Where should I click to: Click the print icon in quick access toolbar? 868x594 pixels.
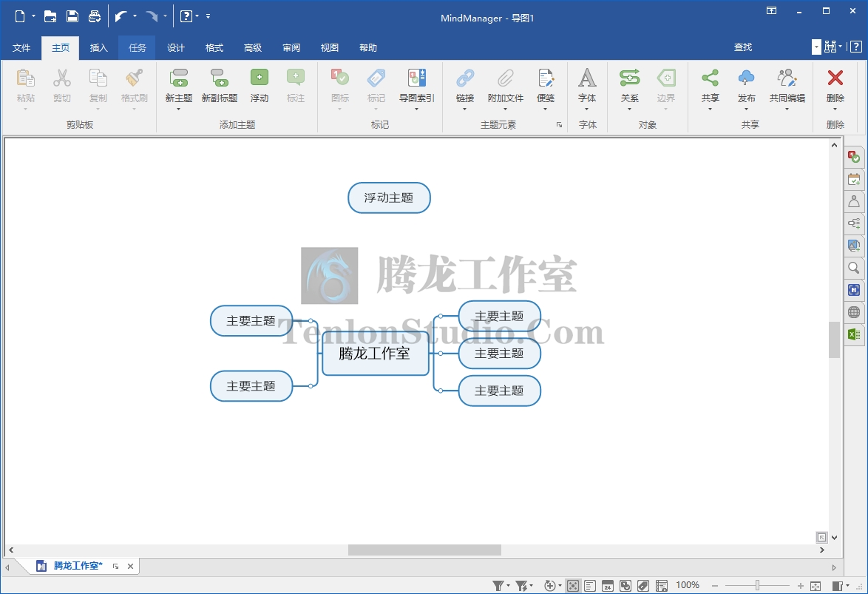pyautogui.click(x=95, y=16)
